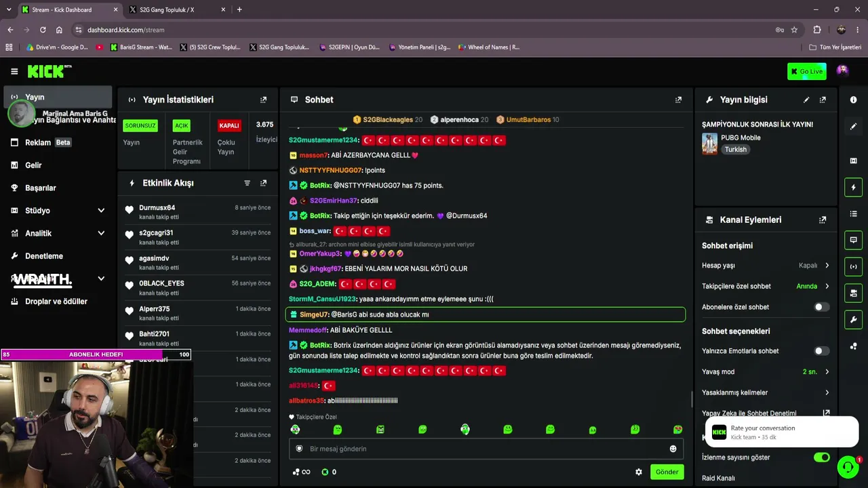Click the Gönder send button
Image resolution: width=868 pixels, height=488 pixels.
click(x=667, y=472)
